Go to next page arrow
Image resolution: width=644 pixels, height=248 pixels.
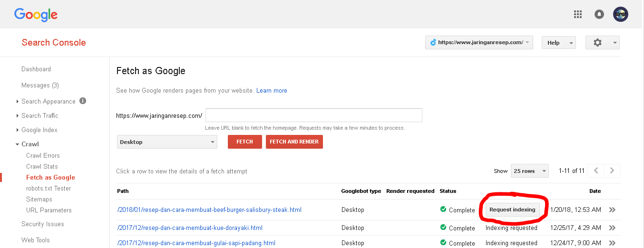(612, 171)
